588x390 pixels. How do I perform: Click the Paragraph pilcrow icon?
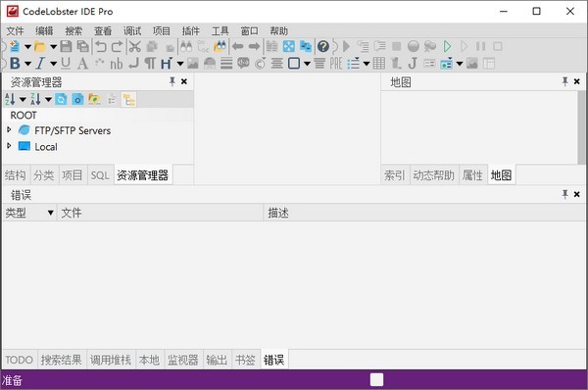click(x=150, y=64)
